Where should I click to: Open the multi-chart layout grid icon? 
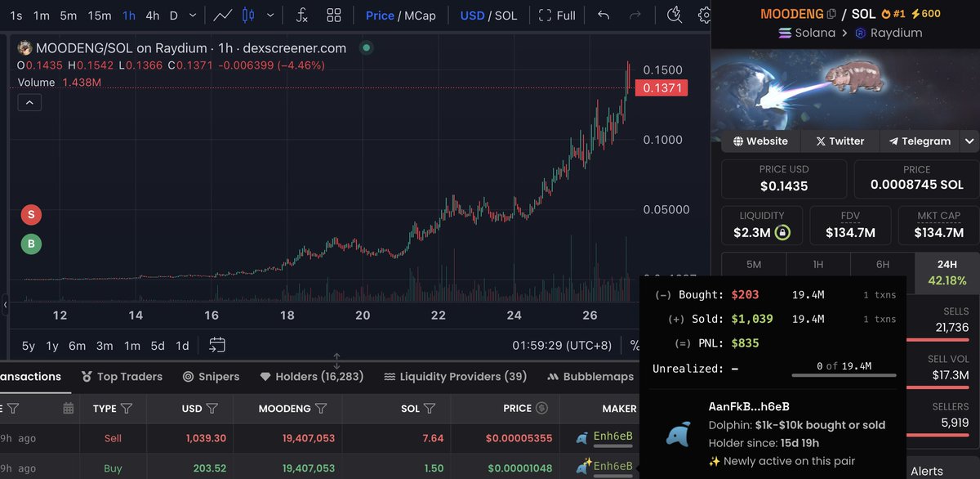[x=334, y=15]
